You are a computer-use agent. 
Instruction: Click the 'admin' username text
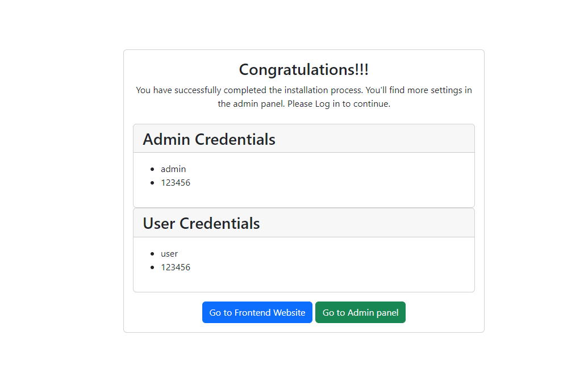[x=173, y=169]
